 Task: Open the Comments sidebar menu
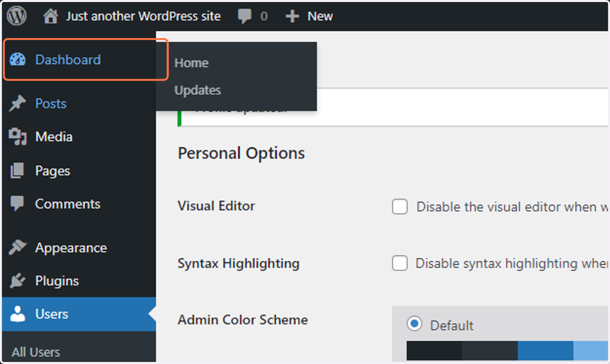pyautogui.click(x=68, y=204)
